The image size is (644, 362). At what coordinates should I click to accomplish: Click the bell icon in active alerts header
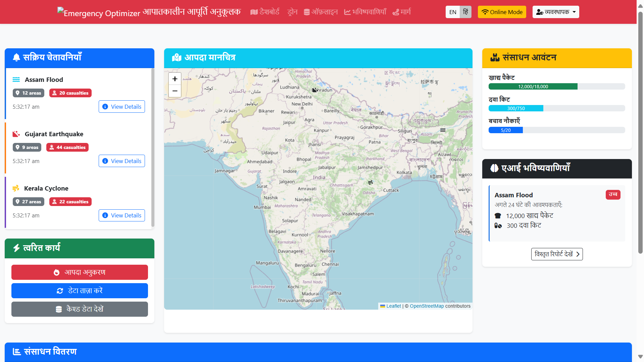coord(16,57)
